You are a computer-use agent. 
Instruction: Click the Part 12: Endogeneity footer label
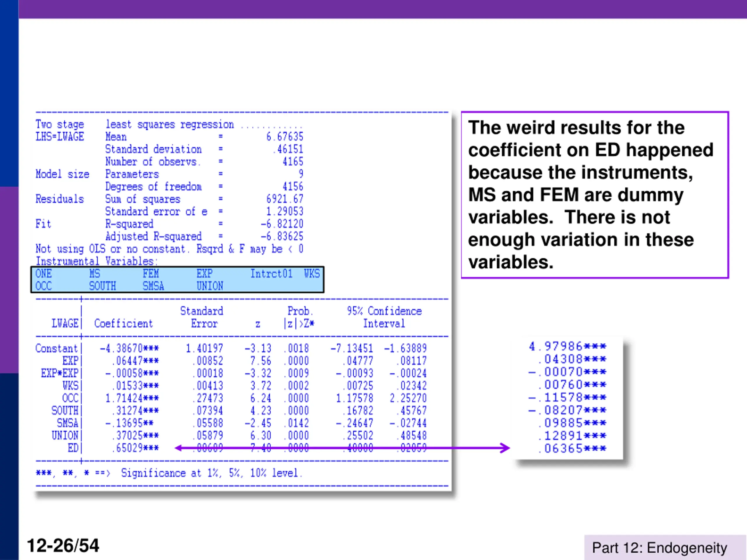click(x=659, y=547)
